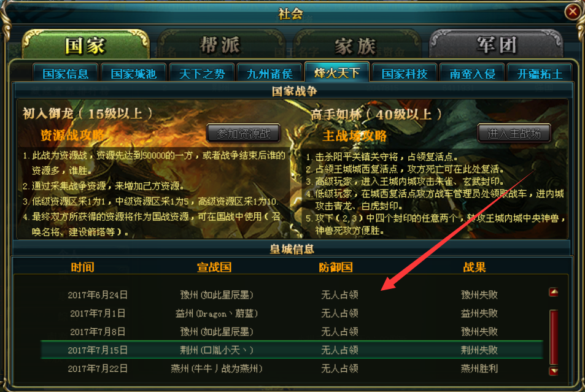
Task: Select the 国家城池 sub-tab
Action: point(134,73)
